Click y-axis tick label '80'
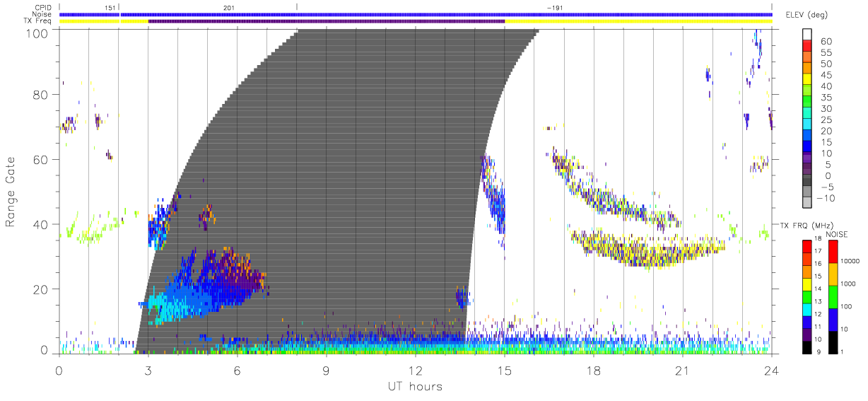This screenshot has width=868, height=401. [42, 95]
